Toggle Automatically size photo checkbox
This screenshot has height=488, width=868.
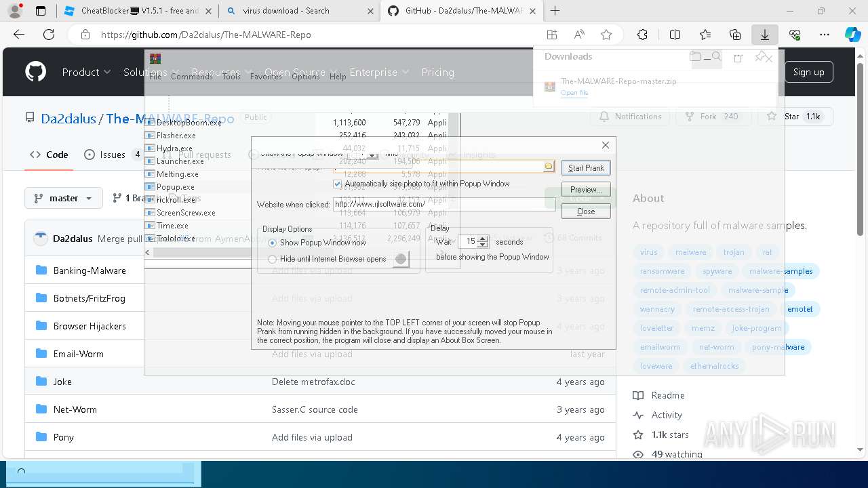tap(338, 184)
